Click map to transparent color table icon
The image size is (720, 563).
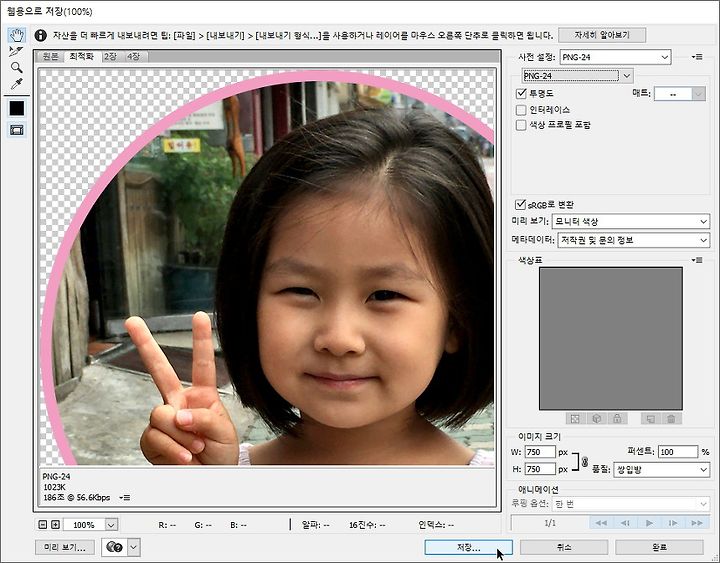575,419
